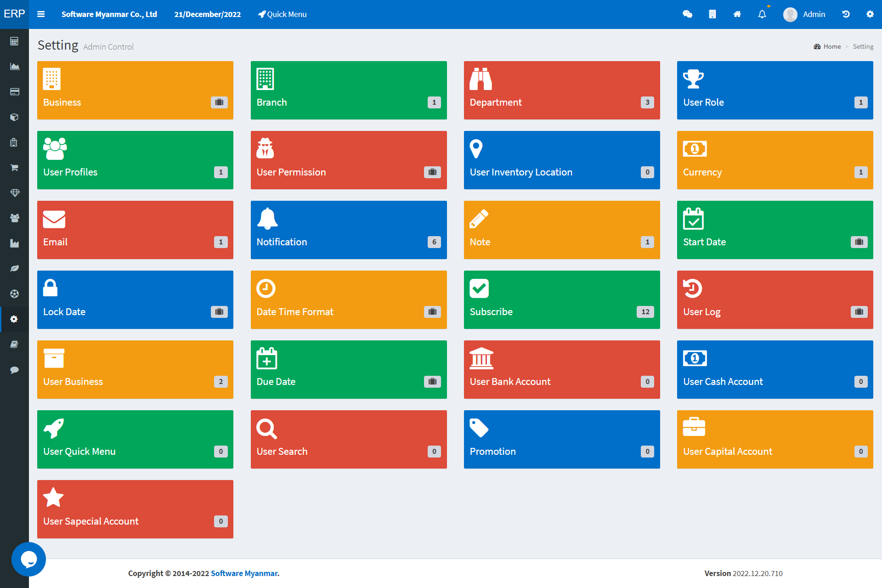882x588 pixels.
Task: Open the credit card sidebar icon
Action: 14,92
